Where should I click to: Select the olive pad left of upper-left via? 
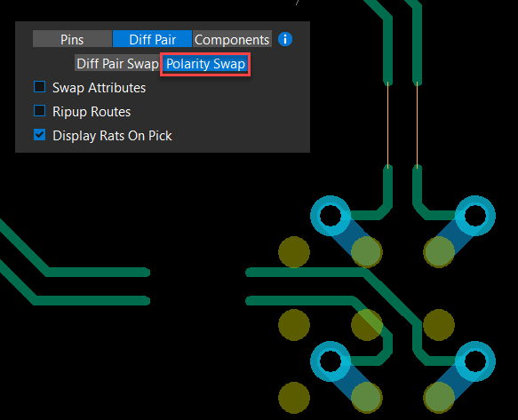pos(294,252)
